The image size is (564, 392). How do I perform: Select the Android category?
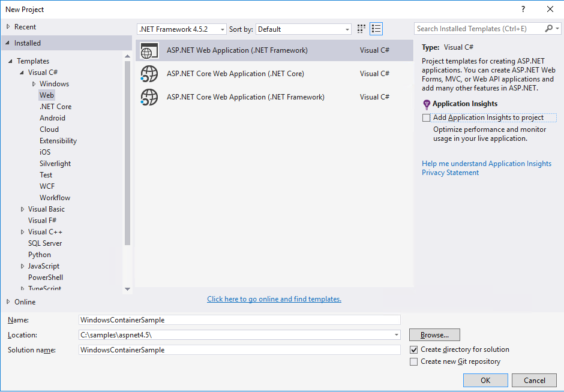pos(53,118)
